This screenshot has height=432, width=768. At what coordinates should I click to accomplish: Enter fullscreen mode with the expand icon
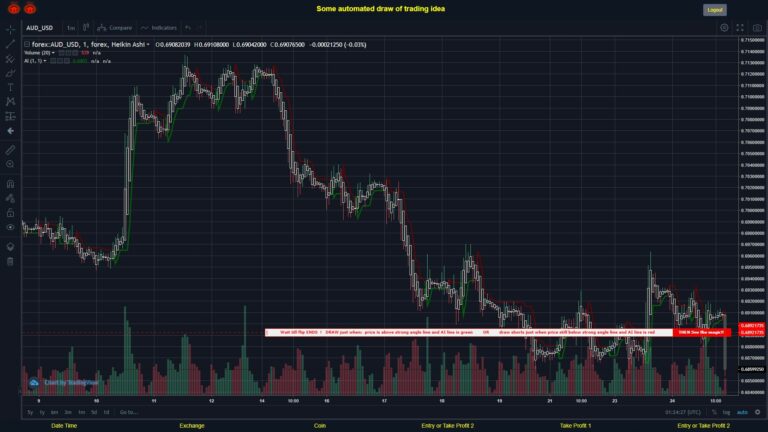coord(740,28)
